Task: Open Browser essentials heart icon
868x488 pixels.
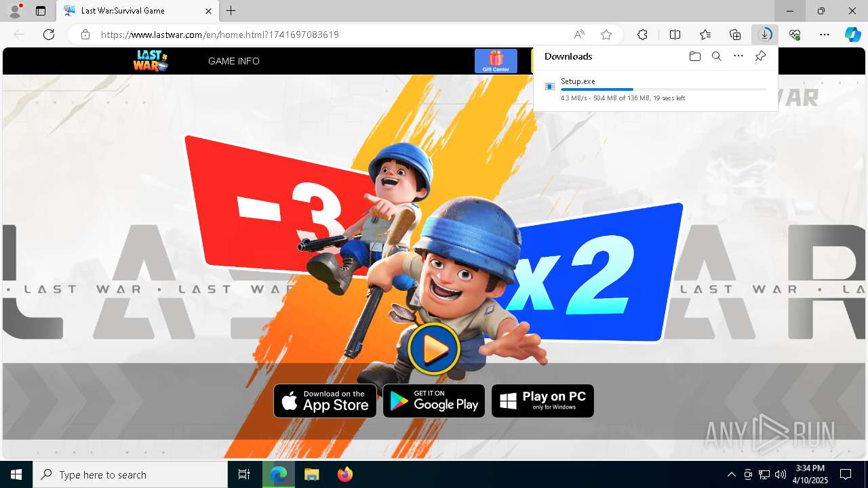Action: [795, 35]
